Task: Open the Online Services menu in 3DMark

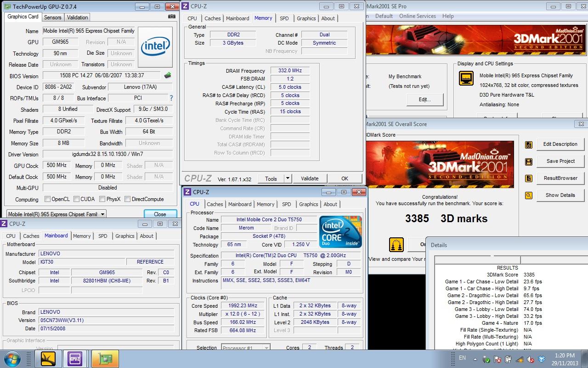Action: (418, 16)
